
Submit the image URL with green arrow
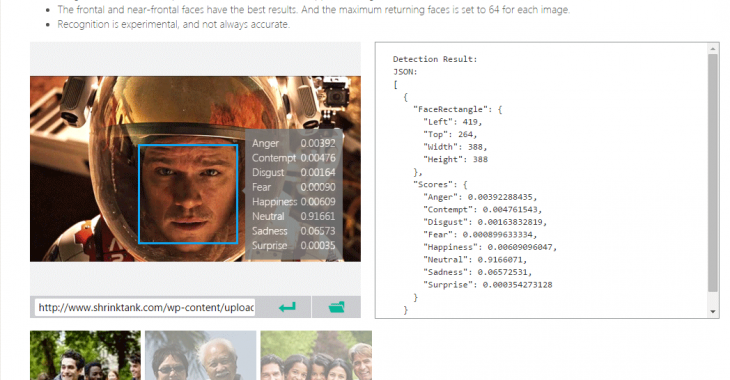click(x=287, y=307)
